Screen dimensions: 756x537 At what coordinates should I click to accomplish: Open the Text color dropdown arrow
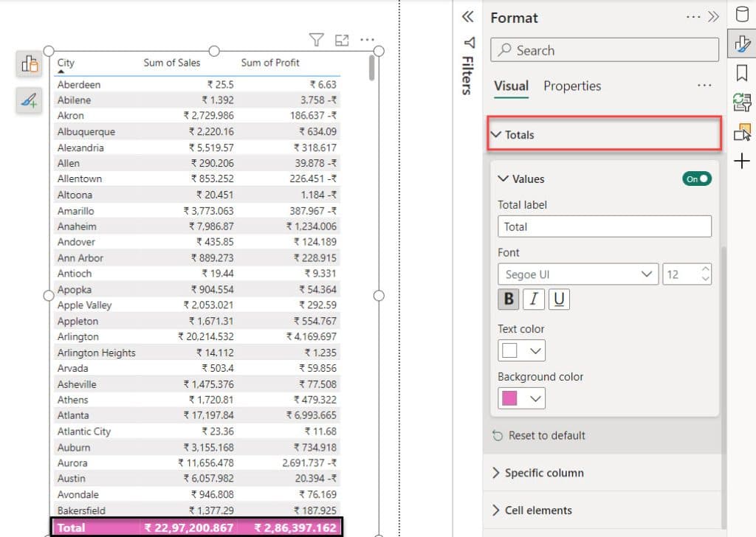535,350
